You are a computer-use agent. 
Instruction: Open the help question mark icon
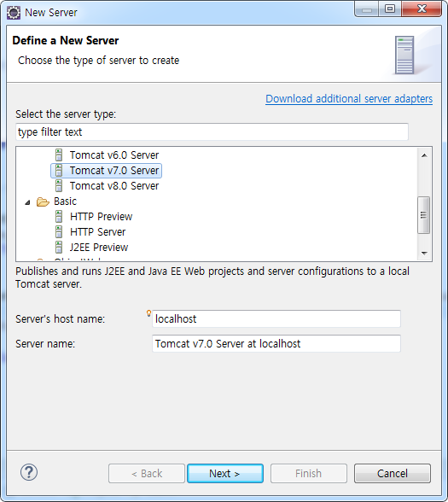pyautogui.click(x=29, y=472)
